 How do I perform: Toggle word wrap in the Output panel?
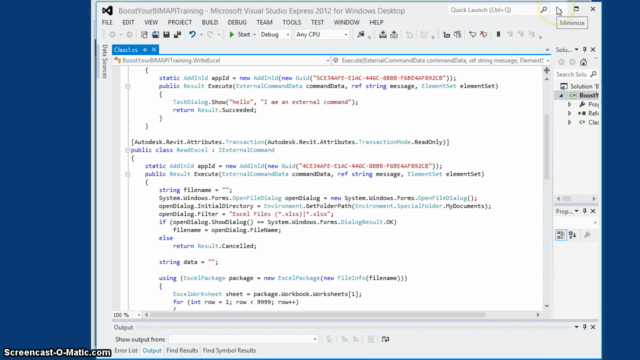pyautogui.click(x=385, y=339)
